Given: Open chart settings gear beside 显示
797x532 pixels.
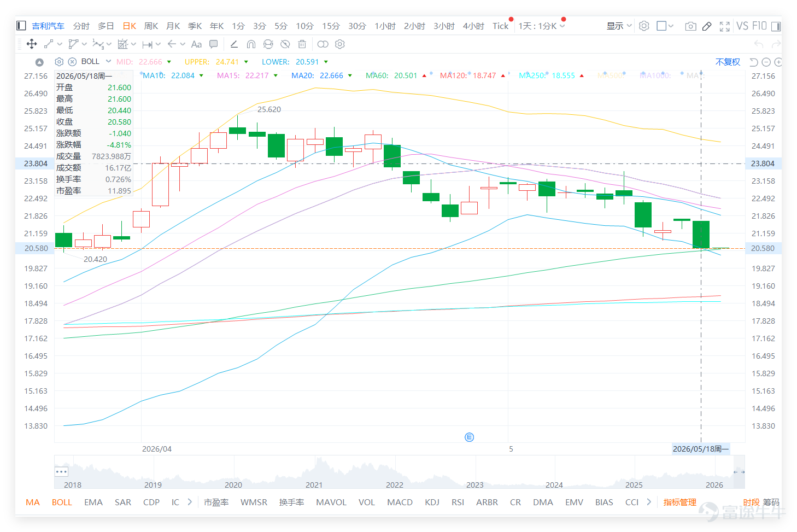Looking at the screenshot, I should click(x=644, y=26).
